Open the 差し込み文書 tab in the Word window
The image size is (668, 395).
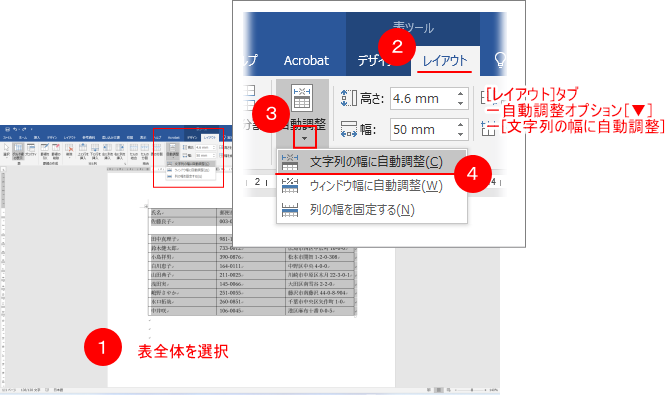111,138
